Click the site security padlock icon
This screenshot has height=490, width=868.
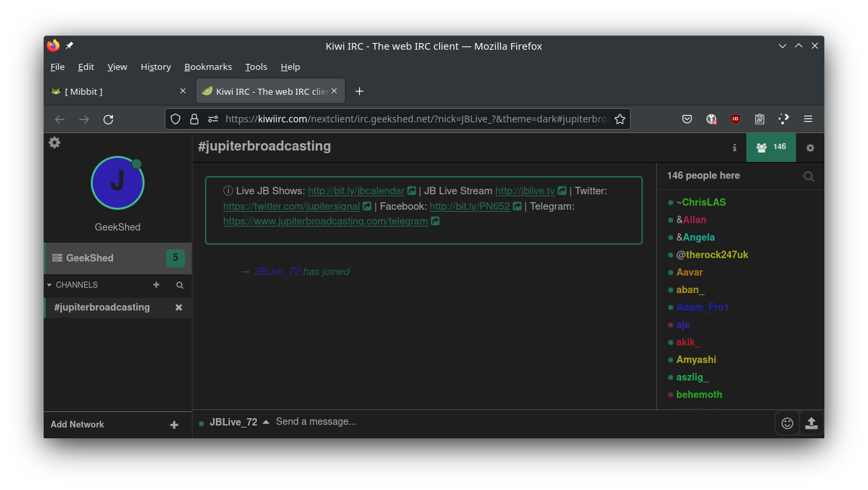[194, 119]
